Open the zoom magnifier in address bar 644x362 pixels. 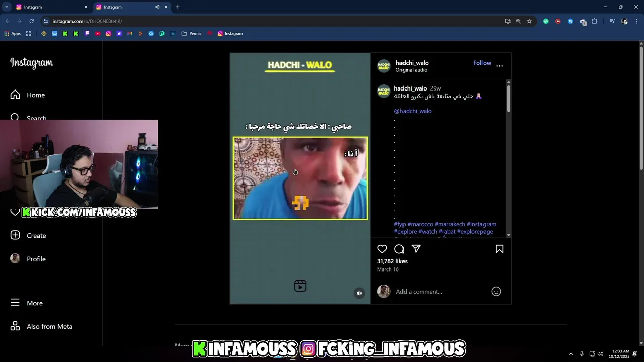point(518,21)
